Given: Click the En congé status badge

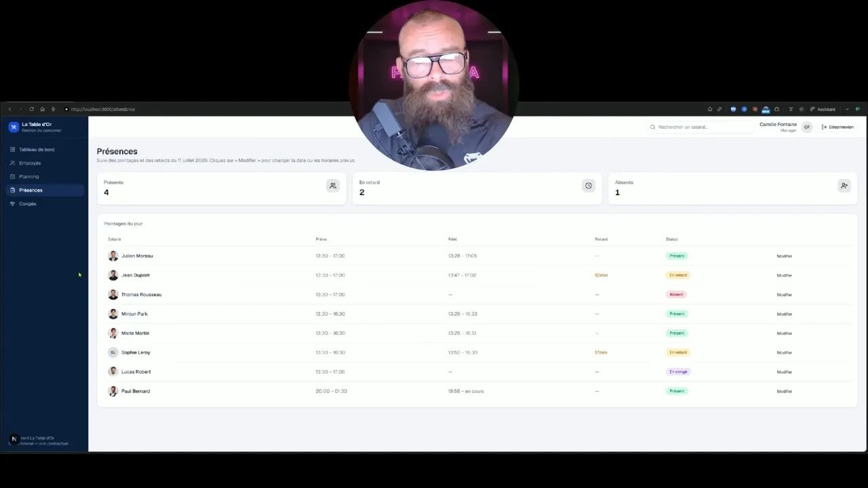Looking at the screenshot, I should point(678,371).
